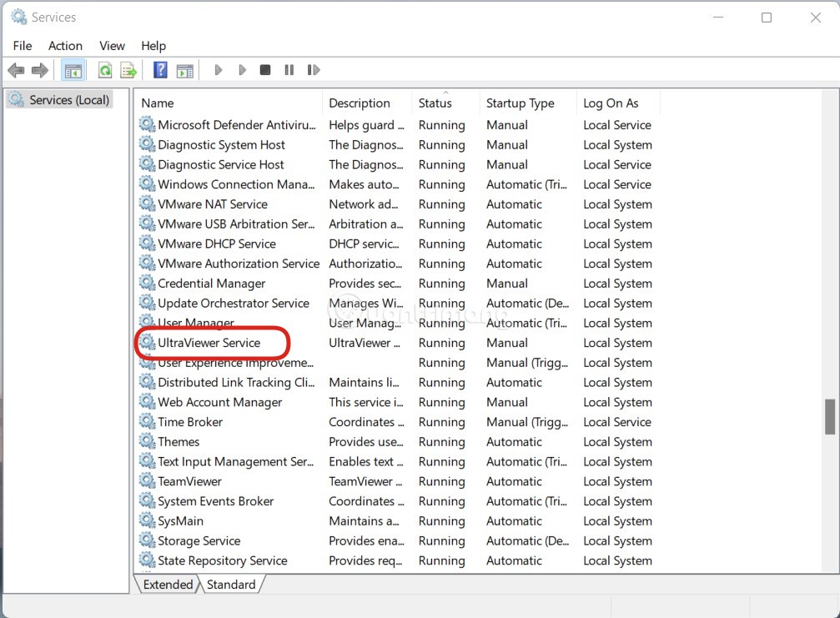
Task: Select Distributed Link Tracking Client service
Action: (x=396, y=382)
